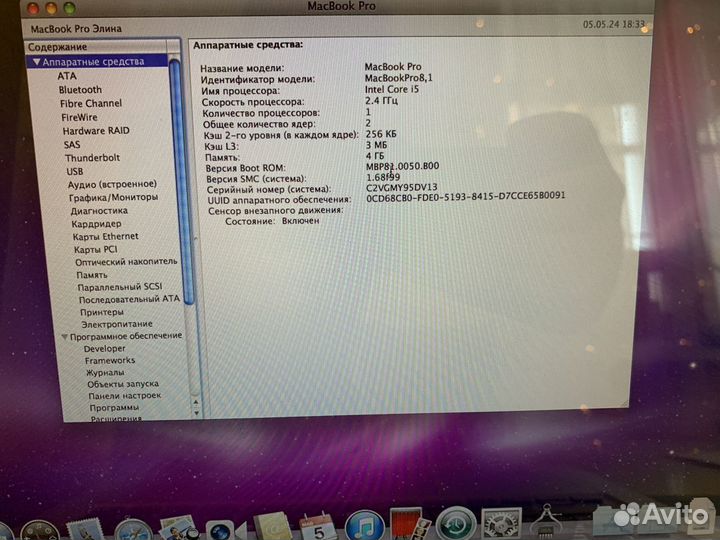Viewport: 720px width, 540px height.
Task: Click memory value 4 ГБ
Action: [375, 156]
